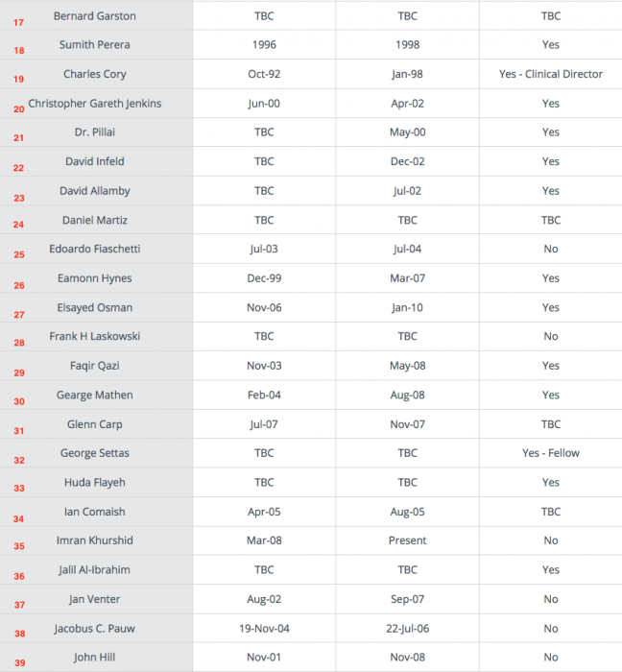Select George Settas' Yes - Fellow cell

coord(550,453)
